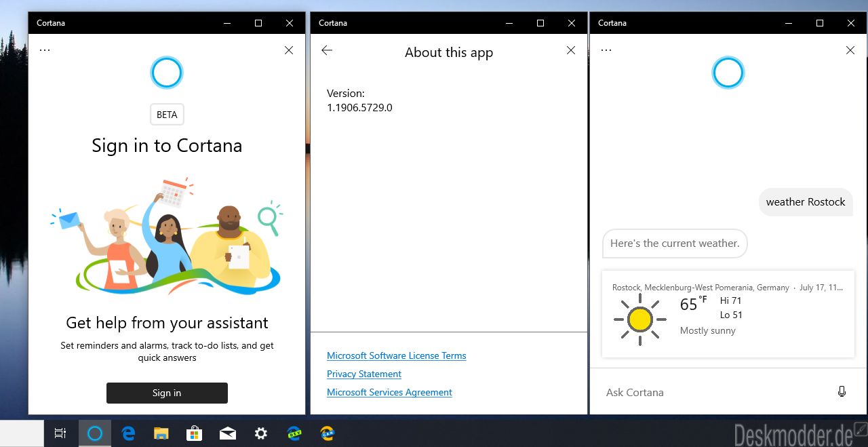Launch Microsoft Edge from the taskbar
This screenshot has height=447, width=868.
[x=128, y=433]
